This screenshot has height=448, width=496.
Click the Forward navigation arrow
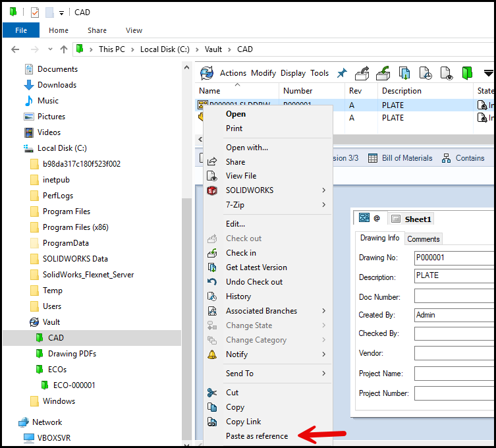(35, 49)
